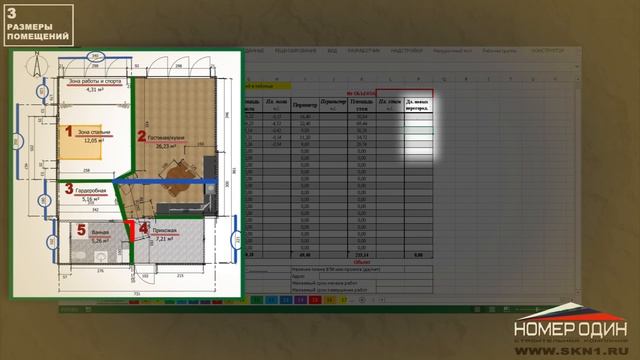Screen dimensions: 640x360
Task: Select the Page Layout view icon
Action: tap(492, 310)
